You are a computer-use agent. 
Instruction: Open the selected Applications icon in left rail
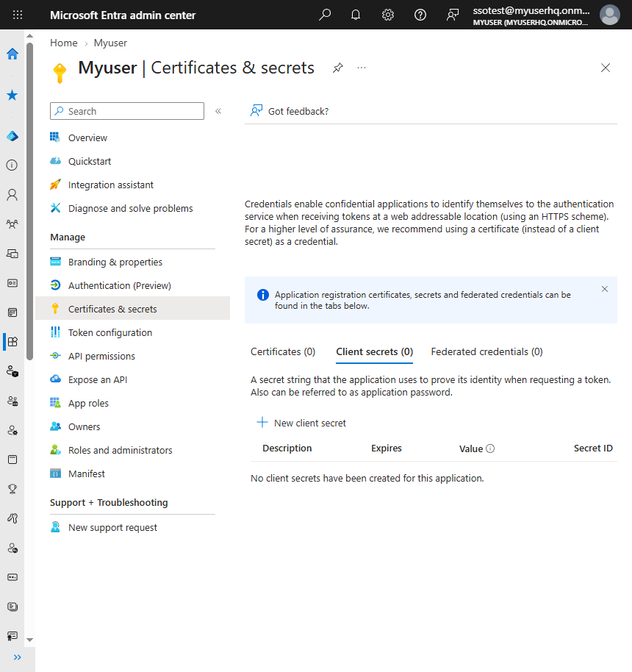[12, 342]
